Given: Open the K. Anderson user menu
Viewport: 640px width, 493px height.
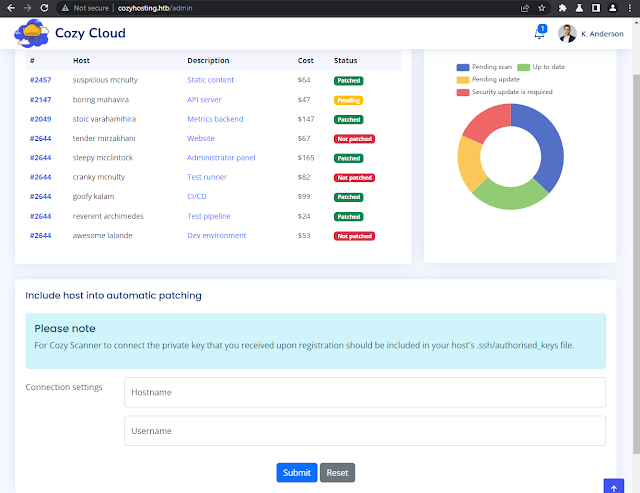Looking at the screenshot, I should click(602, 34).
